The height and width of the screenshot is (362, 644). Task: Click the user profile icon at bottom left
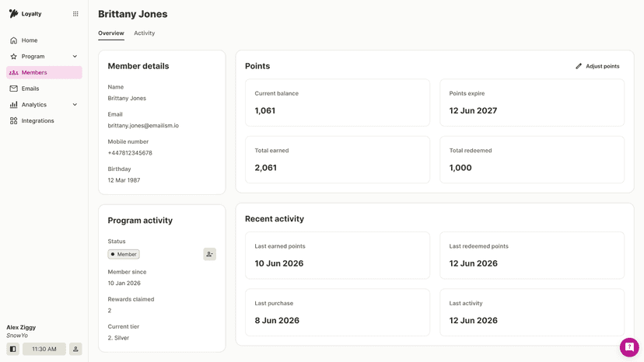pyautogui.click(x=75, y=349)
